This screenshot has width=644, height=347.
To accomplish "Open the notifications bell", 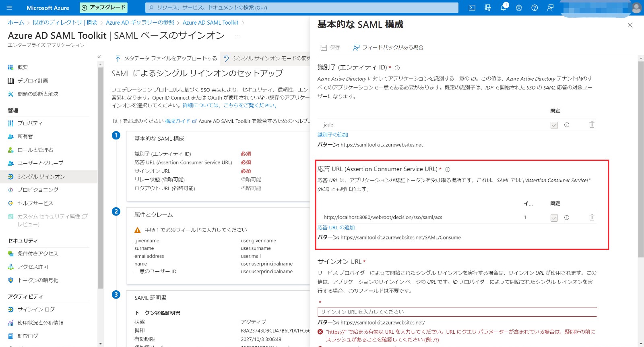I will [504, 8].
